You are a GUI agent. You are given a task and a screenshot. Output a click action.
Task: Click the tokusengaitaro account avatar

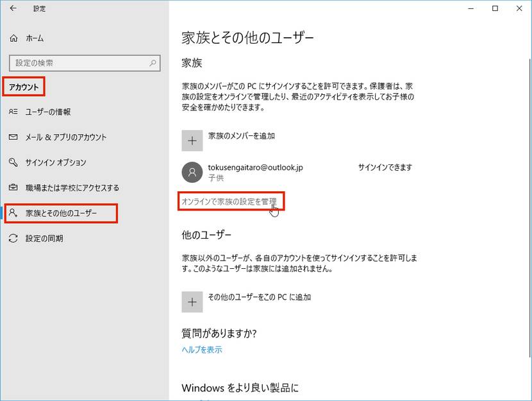(192, 172)
